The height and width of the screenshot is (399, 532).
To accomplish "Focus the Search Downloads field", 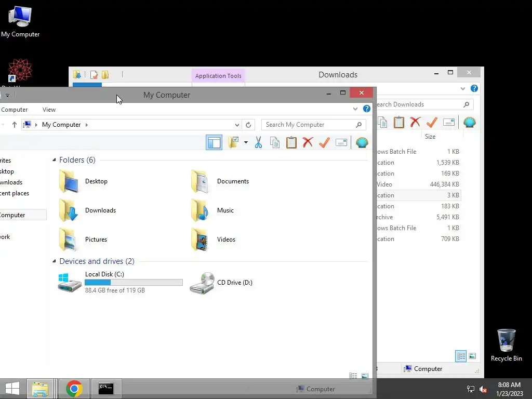I will pyautogui.click(x=424, y=104).
